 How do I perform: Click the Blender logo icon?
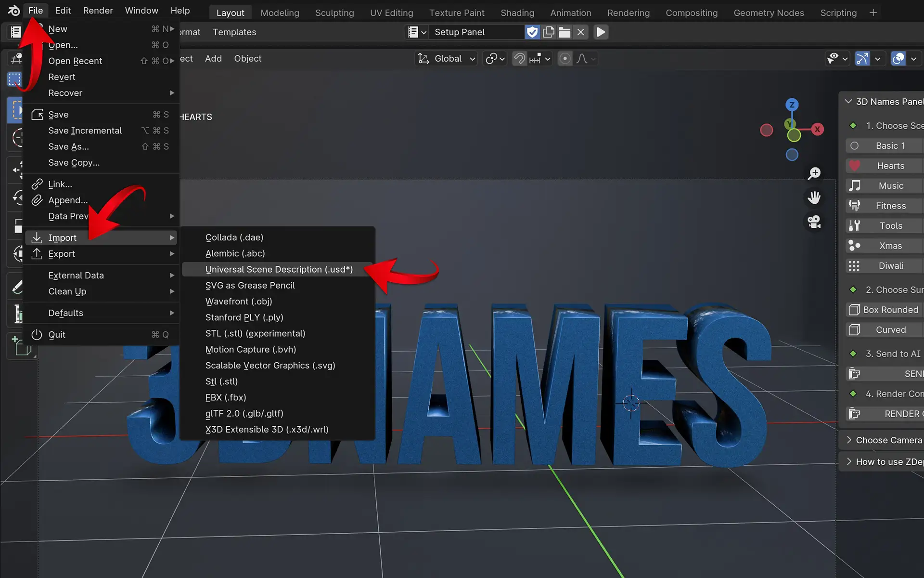point(13,11)
